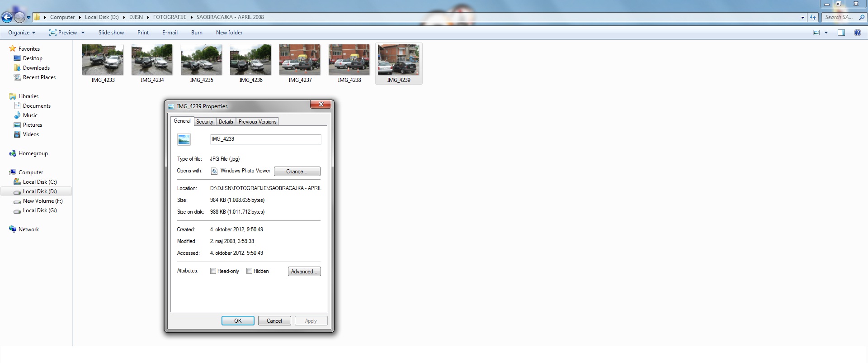Create a New folder
Image resolution: width=868 pixels, height=363 pixels.
pos(229,33)
